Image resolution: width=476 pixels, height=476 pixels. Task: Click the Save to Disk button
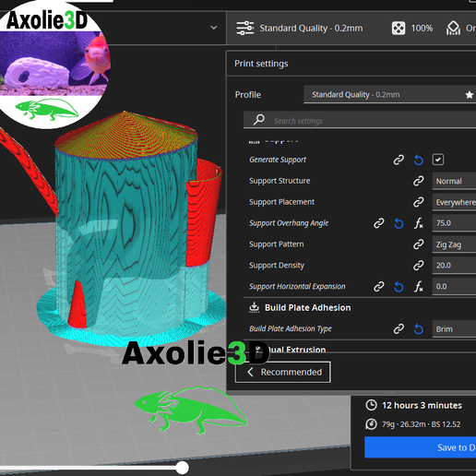(420, 447)
